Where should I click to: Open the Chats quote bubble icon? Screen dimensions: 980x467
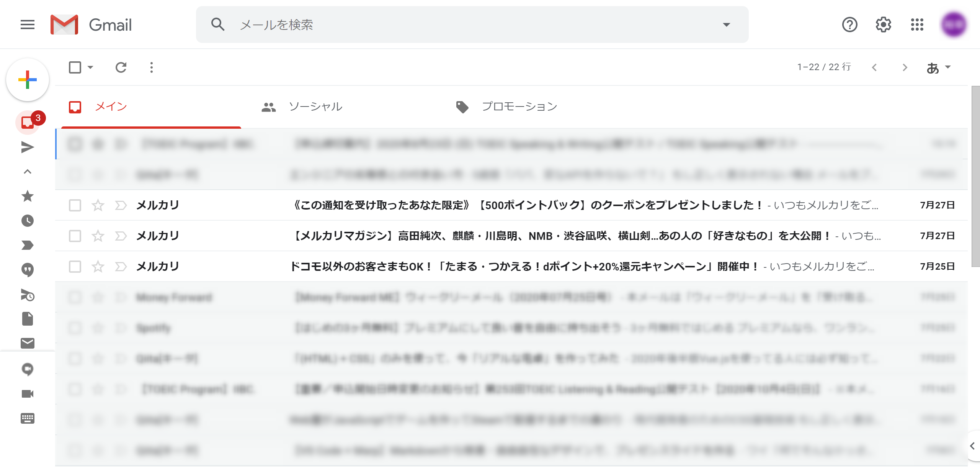tap(28, 270)
